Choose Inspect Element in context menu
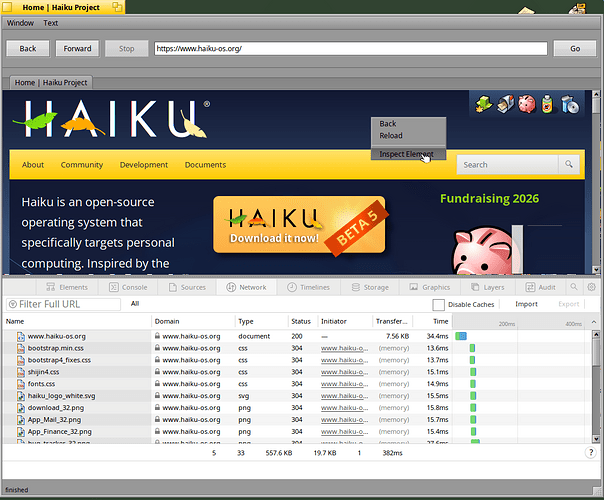Viewport: 604px width, 500px height. [408, 154]
